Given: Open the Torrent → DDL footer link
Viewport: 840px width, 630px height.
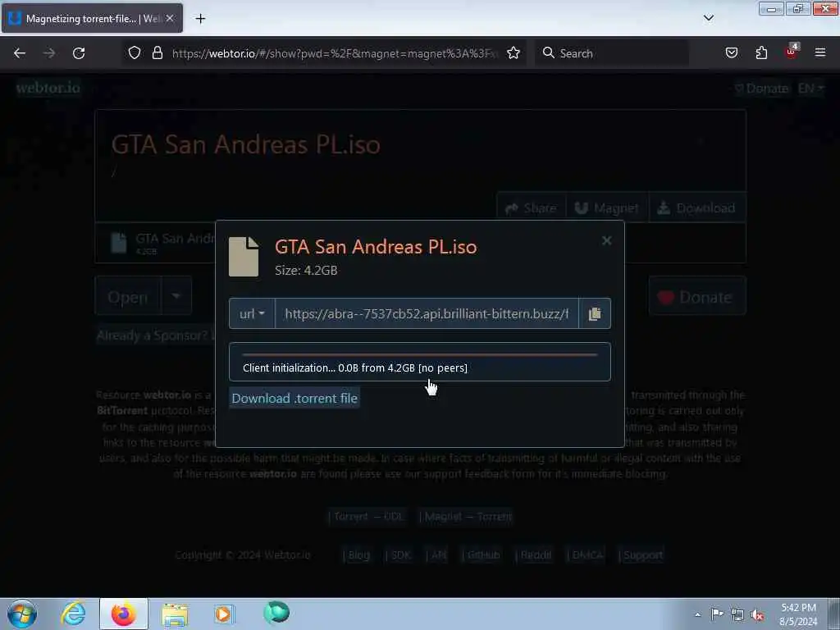Looking at the screenshot, I should pyautogui.click(x=368, y=517).
